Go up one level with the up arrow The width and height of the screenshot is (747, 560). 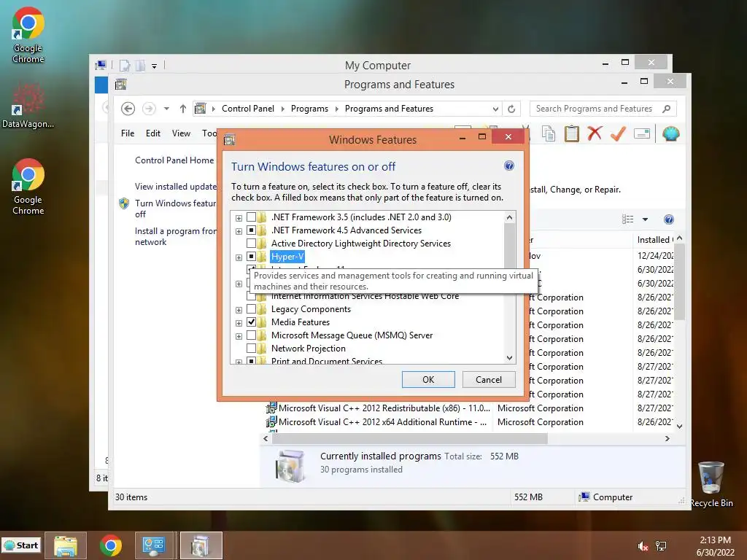tap(183, 109)
